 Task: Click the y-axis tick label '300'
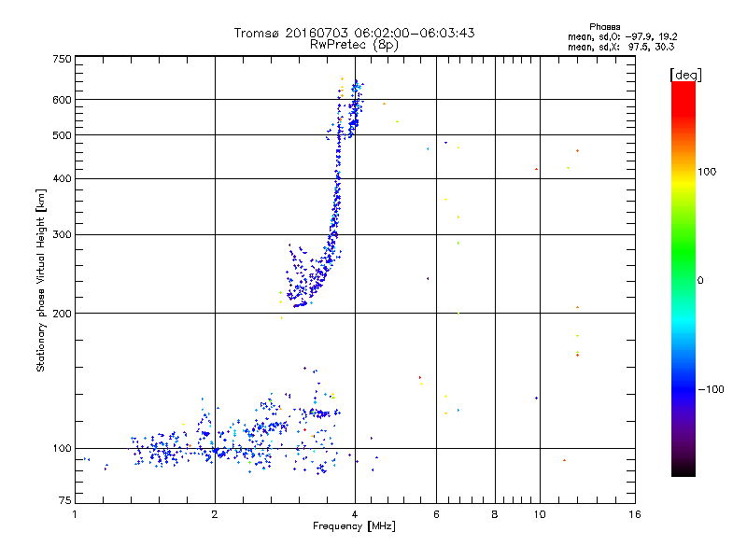(x=62, y=235)
